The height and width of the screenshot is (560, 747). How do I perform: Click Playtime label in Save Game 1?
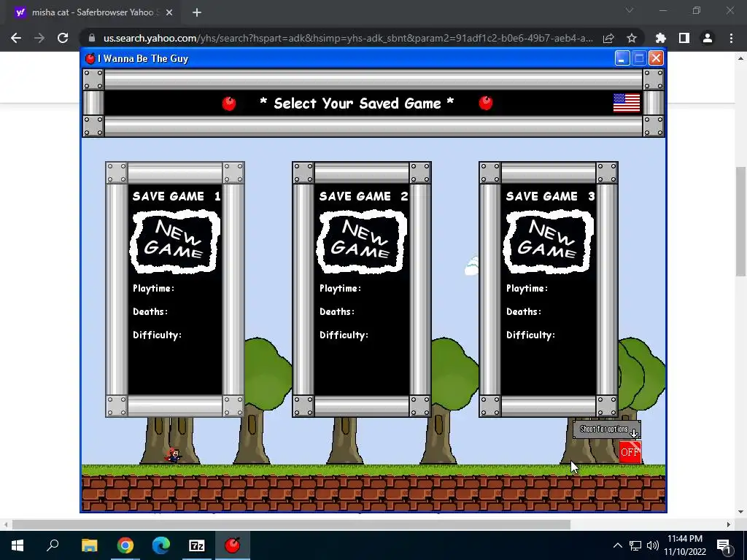(x=153, y=289)
